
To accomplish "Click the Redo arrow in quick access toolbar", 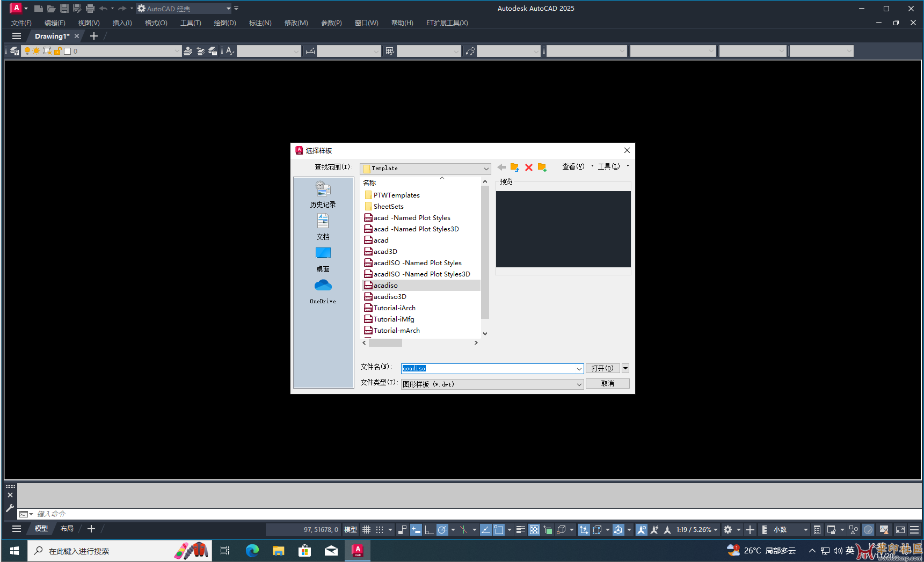I will coord(122,9).
